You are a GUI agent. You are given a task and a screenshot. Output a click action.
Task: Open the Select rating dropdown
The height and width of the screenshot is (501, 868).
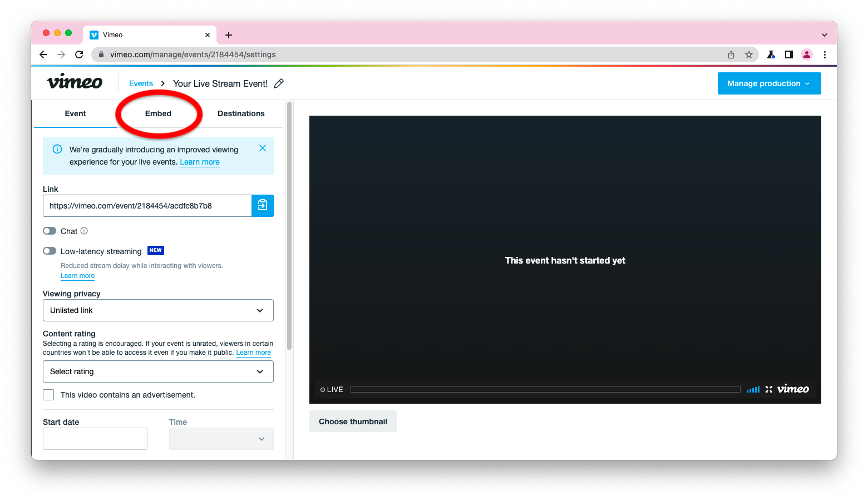tap(158, 371)
